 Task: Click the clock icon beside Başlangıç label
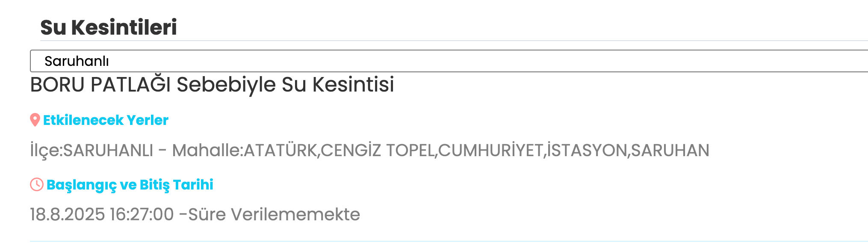tap(37, 184)
